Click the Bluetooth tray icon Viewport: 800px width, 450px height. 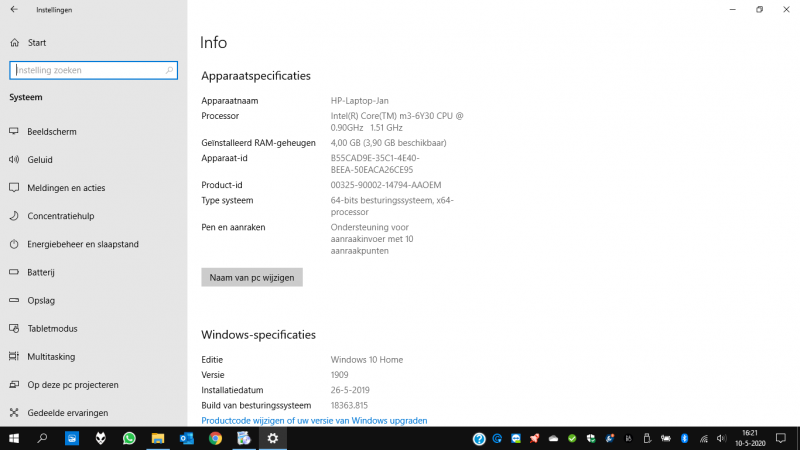coord(685,438)
